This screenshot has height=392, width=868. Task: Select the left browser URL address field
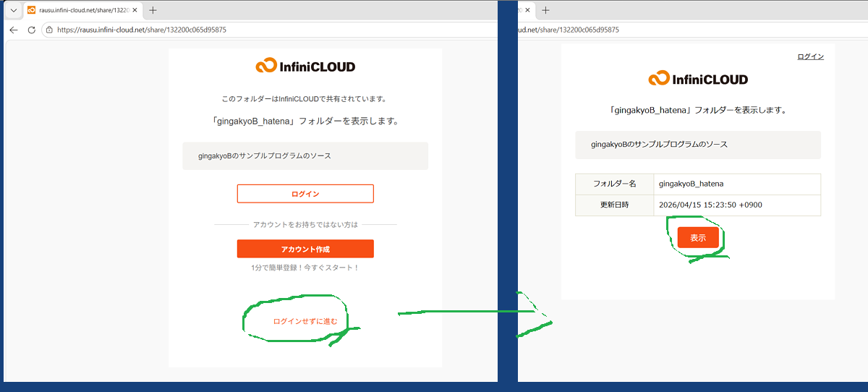pos(271,30)
